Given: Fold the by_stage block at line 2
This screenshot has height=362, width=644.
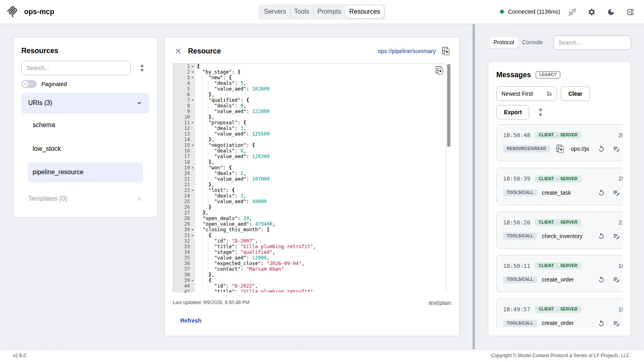Looking at the screenshot, I should 193,72.
